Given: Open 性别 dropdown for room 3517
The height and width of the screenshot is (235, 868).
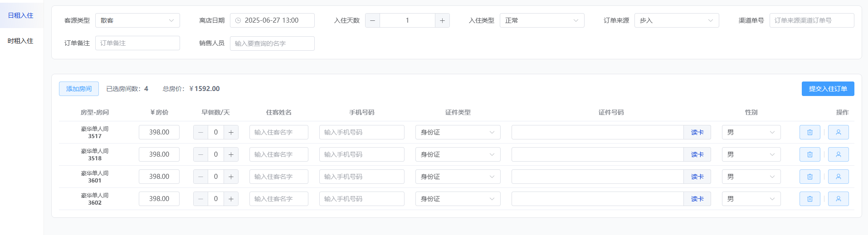Looking at the screenshot, I should click(751, 132).
